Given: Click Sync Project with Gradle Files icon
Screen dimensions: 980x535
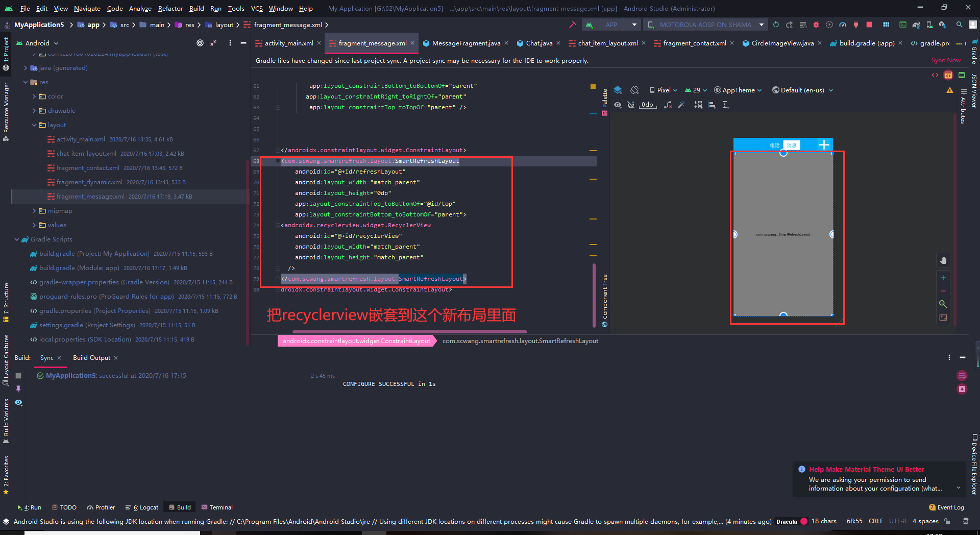Looking at the screenshot, I should click(x=916, y=25).
